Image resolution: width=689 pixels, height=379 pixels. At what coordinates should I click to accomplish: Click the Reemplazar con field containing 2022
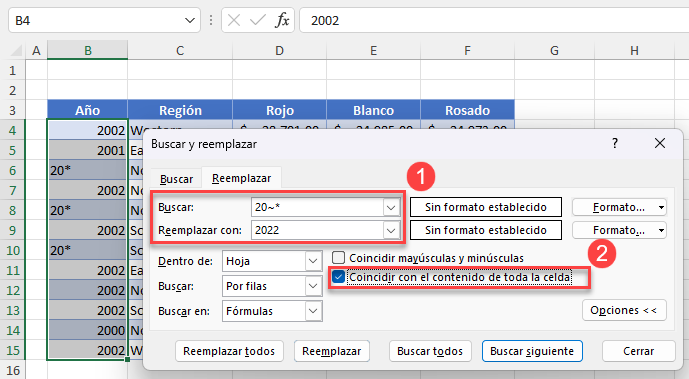317,230
